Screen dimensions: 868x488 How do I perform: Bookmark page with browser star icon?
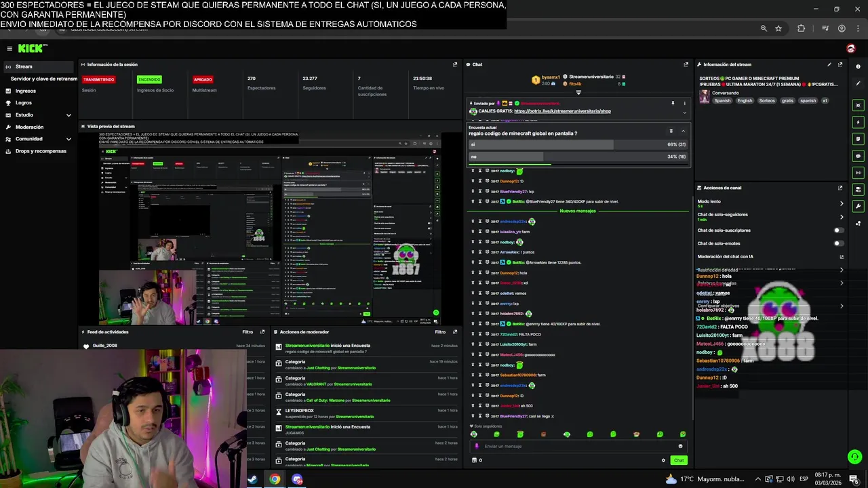point(778,28)
